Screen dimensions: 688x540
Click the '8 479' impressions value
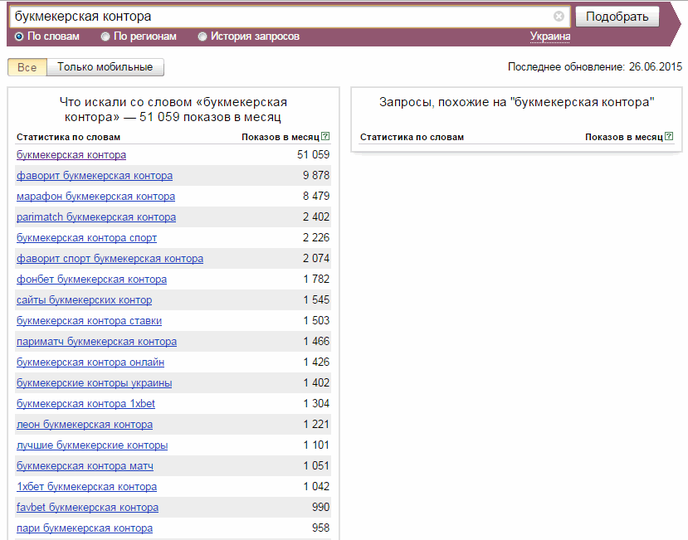[x=316, y=196]
